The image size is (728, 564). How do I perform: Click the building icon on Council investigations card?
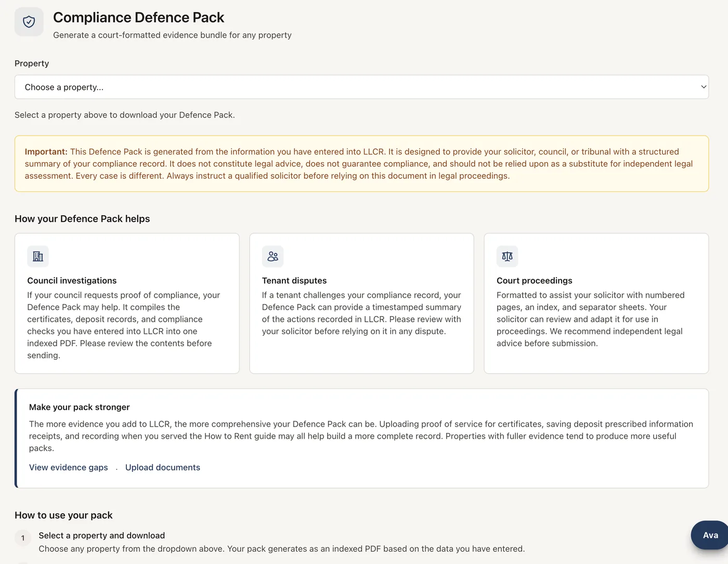[38, 256]
